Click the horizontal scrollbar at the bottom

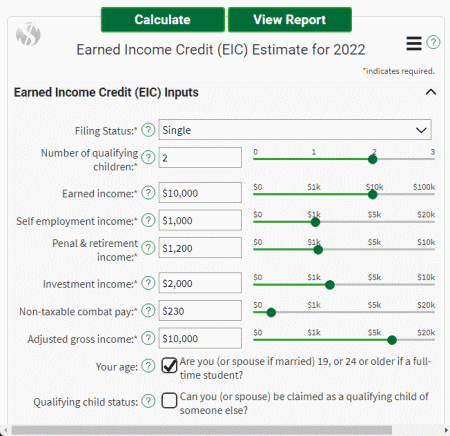[202, 430]
